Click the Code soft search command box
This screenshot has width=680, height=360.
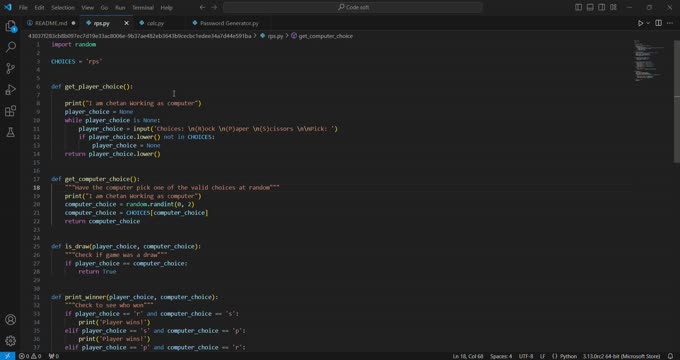(353, 7)
